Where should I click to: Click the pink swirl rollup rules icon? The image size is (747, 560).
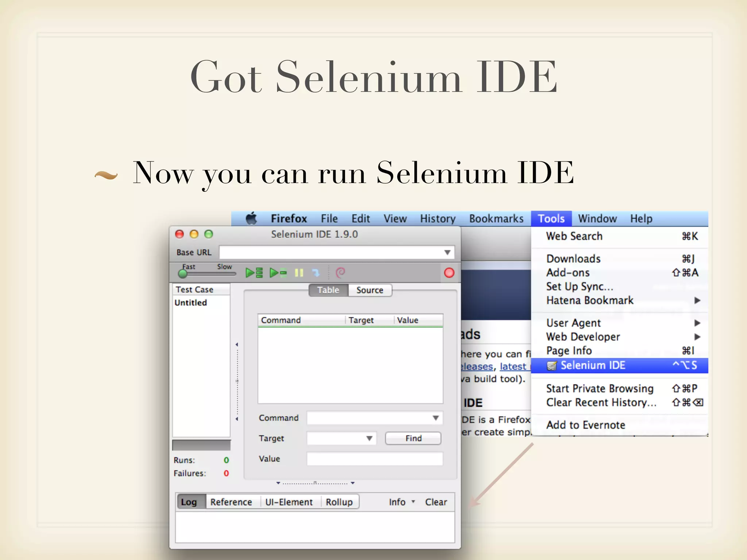[x=340, y=272]
